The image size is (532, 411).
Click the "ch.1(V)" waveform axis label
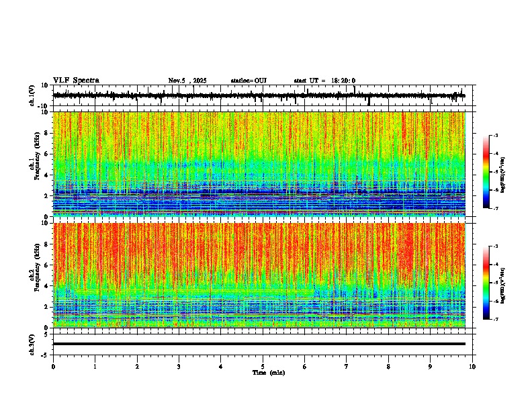[x=32, y=95]
